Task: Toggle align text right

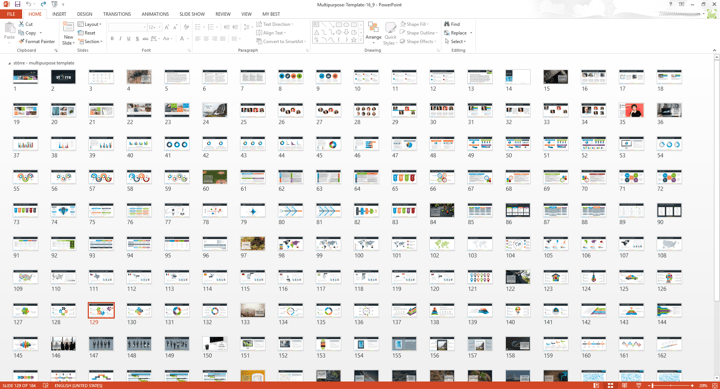Action: point(214,39)
